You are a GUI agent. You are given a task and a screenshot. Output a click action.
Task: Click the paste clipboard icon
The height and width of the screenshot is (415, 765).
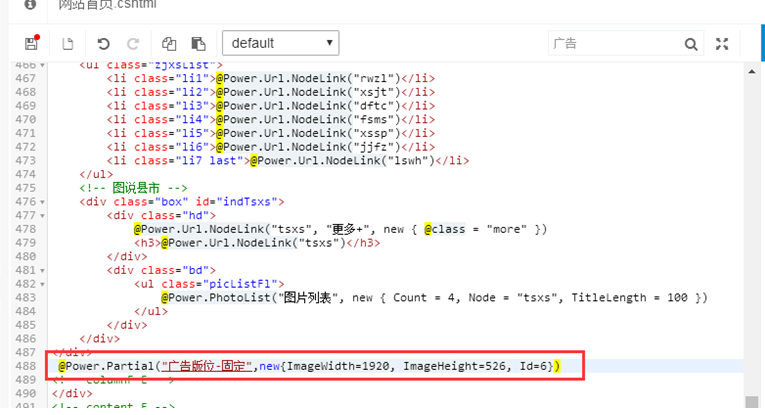coord(198,44)
